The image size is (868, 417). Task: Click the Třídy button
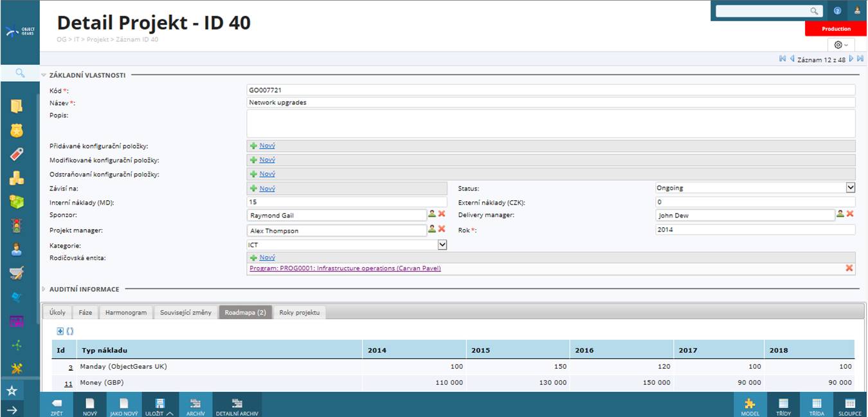784,405
